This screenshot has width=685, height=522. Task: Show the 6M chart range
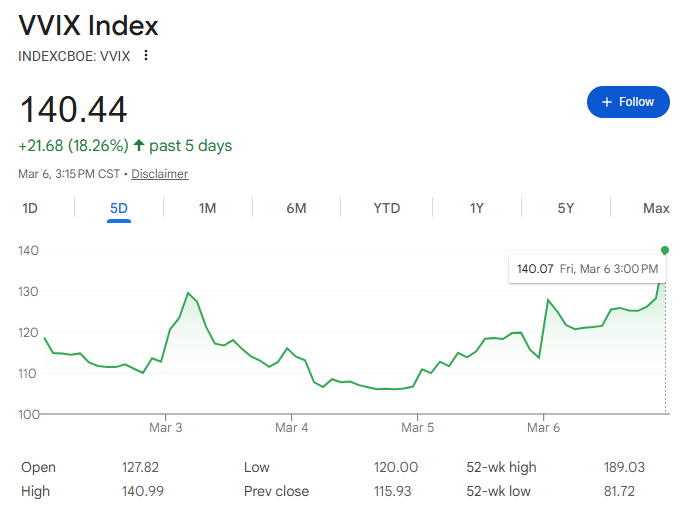[296, 208]
